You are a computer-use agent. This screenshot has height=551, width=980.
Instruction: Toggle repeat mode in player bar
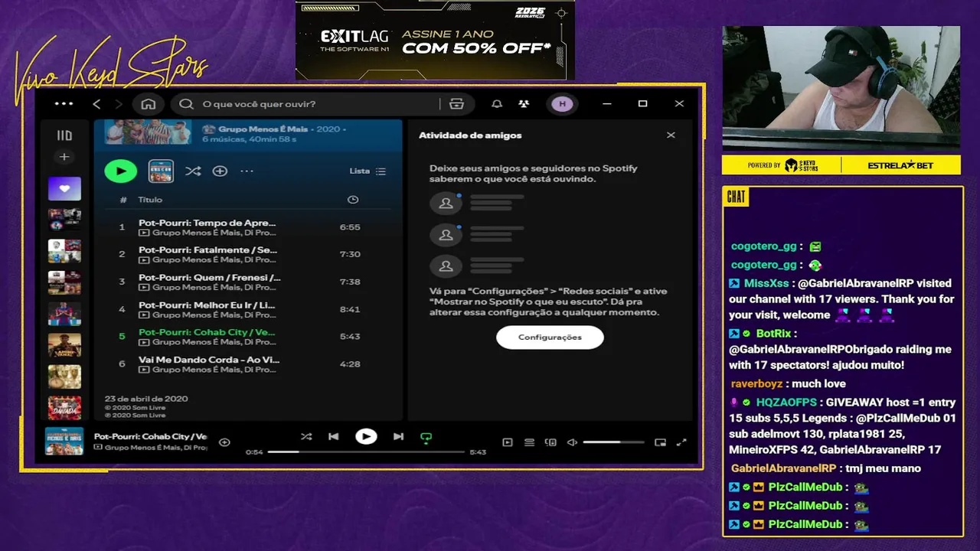point(426,438)
